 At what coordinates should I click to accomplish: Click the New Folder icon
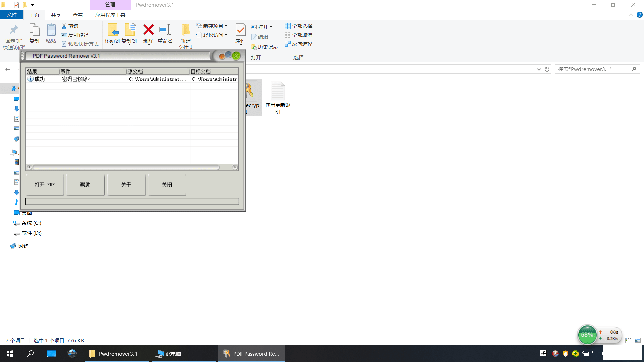tap(185, 30)
